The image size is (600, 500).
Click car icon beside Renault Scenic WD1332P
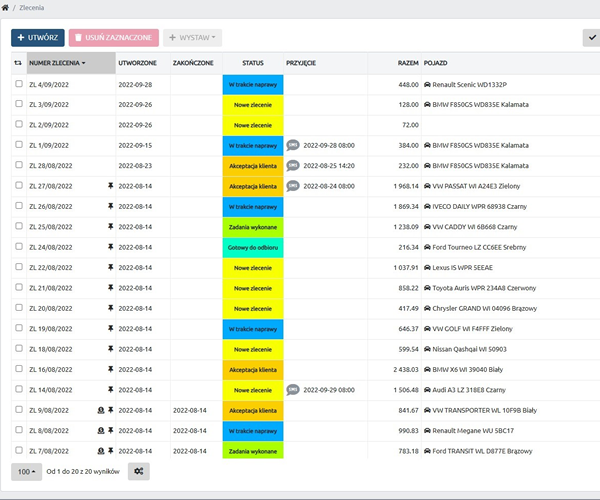tap(427, 85)
